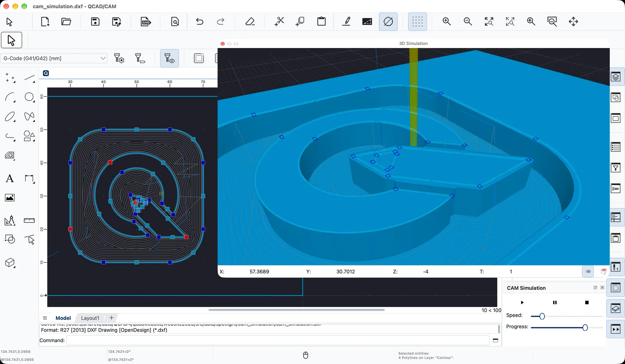625x364 pixels.
Task: Toggle command line expand button
Action: coord(495,340)
